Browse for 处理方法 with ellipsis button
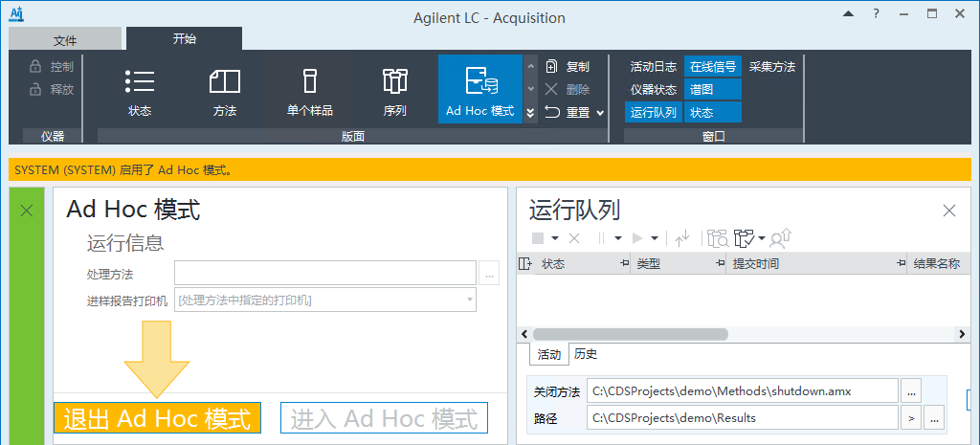 [489, 274]
